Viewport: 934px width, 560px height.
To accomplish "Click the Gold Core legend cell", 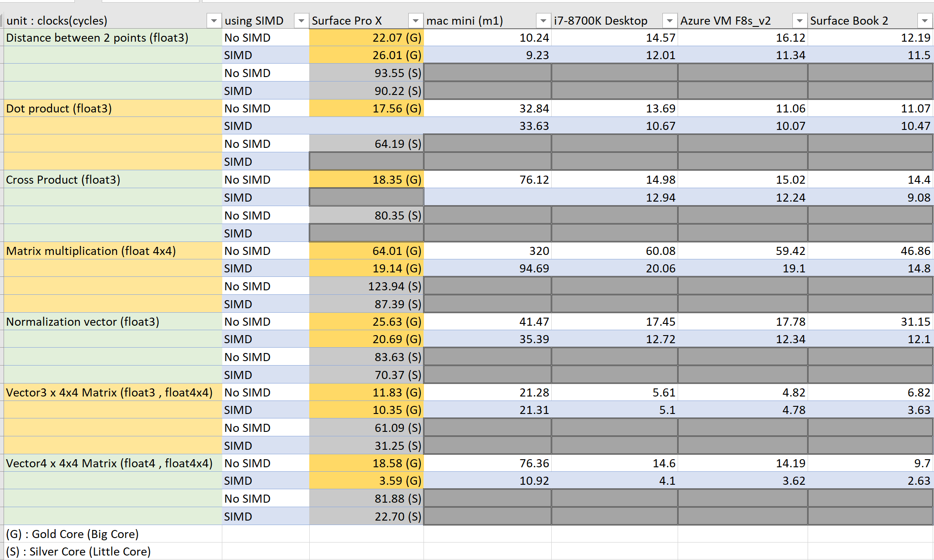I will pyautogui.click(x=73, y=534).
